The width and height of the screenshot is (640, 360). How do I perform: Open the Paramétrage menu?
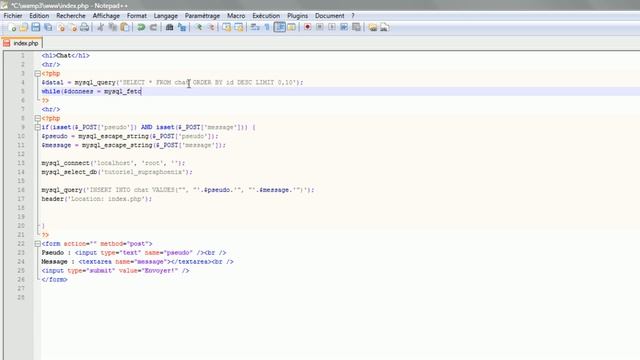(202, 16)
